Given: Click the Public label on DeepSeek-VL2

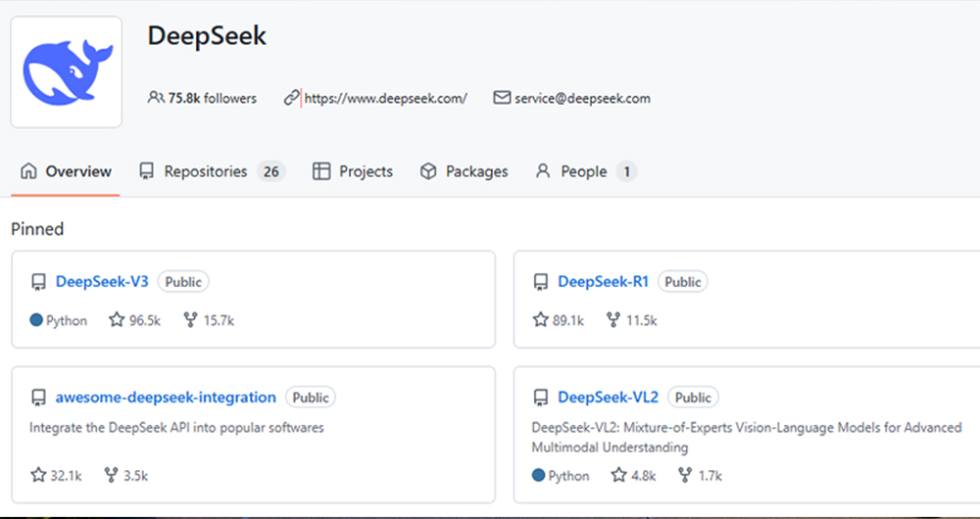Looking at the screenshot, I should point(693,398).
